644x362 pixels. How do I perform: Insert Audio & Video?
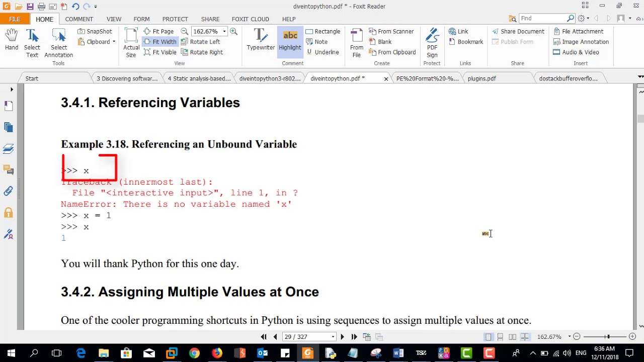click(x=576, y=52)
